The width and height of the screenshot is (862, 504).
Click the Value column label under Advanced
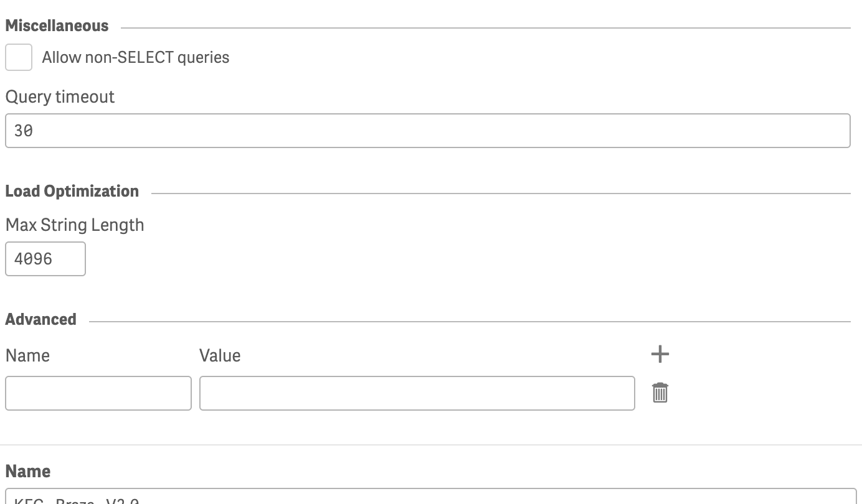220,355
